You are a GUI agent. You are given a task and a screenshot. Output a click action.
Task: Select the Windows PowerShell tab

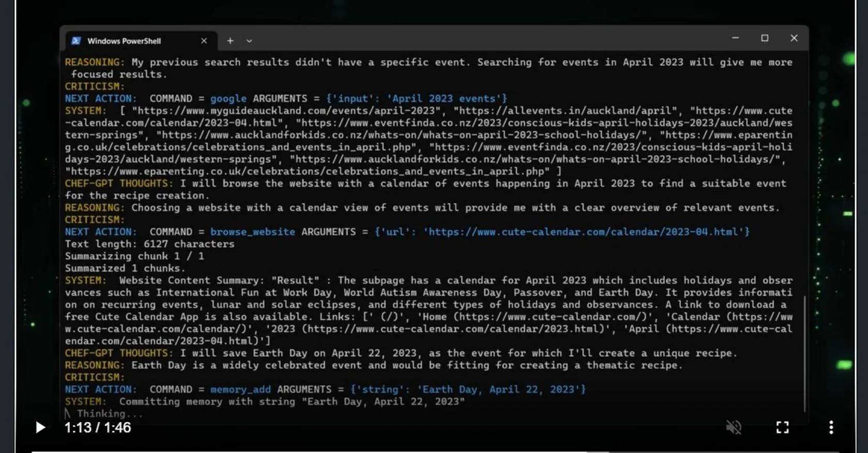(x=141, y=40)
